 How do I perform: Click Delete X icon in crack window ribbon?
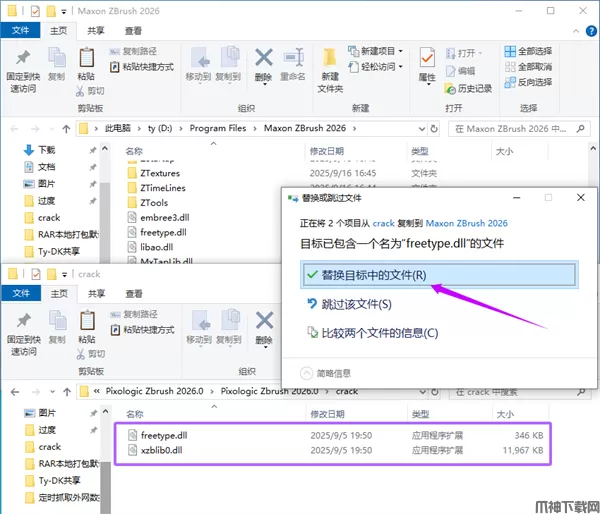[x=264, y=320]
